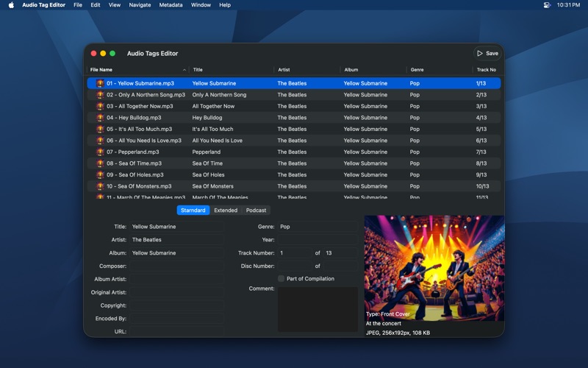The image size is (588, 368).
Task: Open the Apple menu
Action: 11,5
